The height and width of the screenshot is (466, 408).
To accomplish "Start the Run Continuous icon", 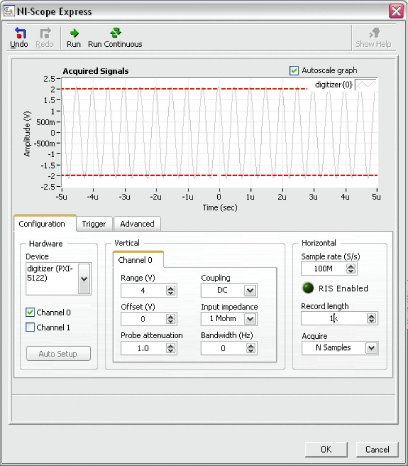I will pos(115,33).
